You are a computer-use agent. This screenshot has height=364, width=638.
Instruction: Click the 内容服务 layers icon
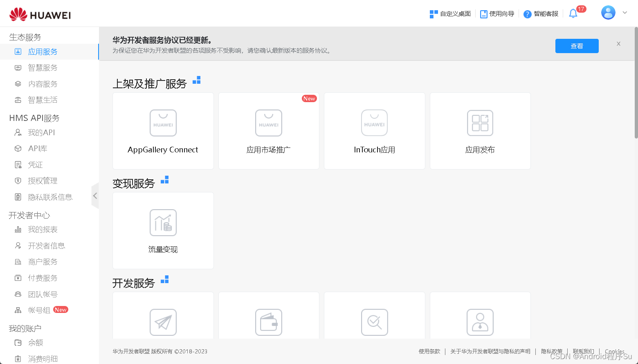(18, 84)
